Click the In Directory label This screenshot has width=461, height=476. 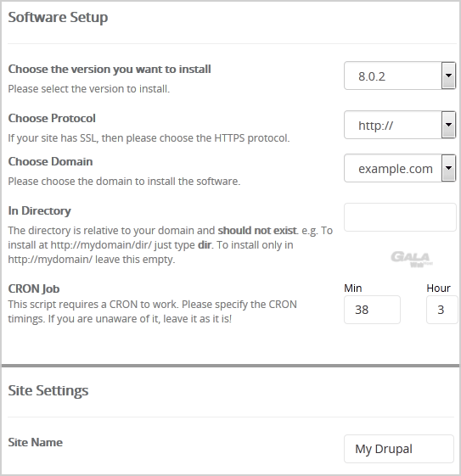[x=40, y=211]
